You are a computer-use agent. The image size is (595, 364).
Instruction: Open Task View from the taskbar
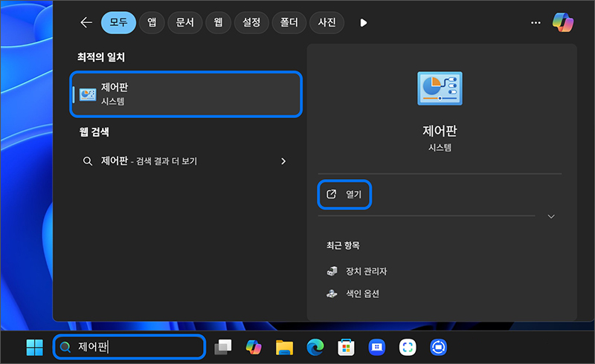pos(222,347)
